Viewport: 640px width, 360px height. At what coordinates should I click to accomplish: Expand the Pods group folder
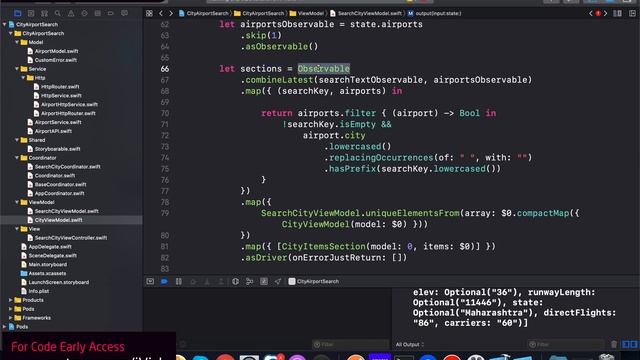pos(11,309)
